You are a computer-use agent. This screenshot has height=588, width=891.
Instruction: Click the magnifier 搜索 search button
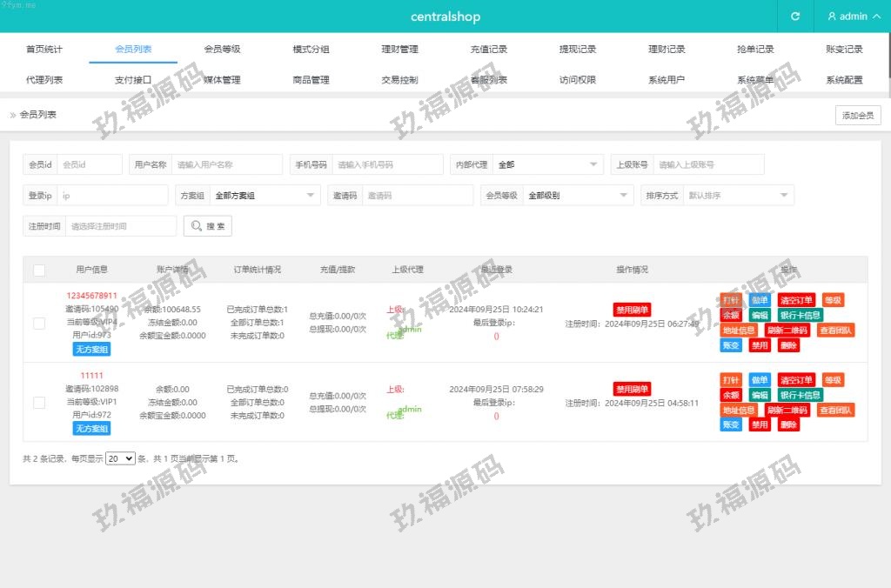[207, 226]
